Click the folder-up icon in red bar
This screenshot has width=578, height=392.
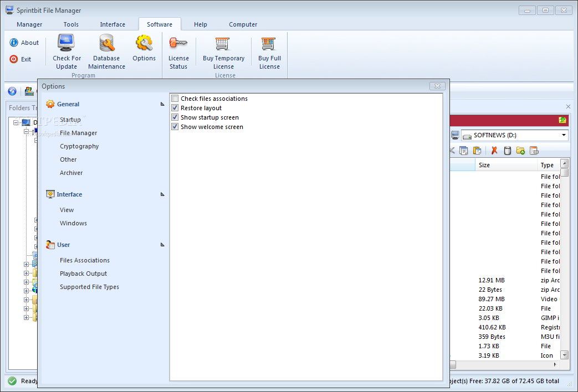[x=562, y=120]
